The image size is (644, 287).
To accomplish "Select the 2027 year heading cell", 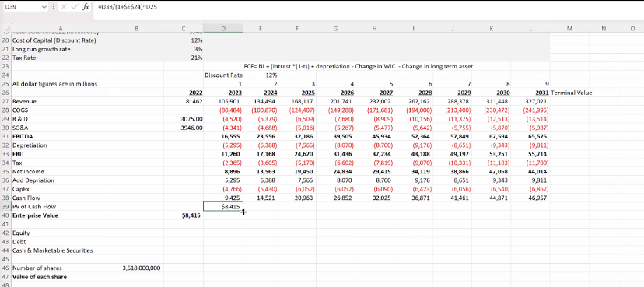I will click(x=375, y=93).
